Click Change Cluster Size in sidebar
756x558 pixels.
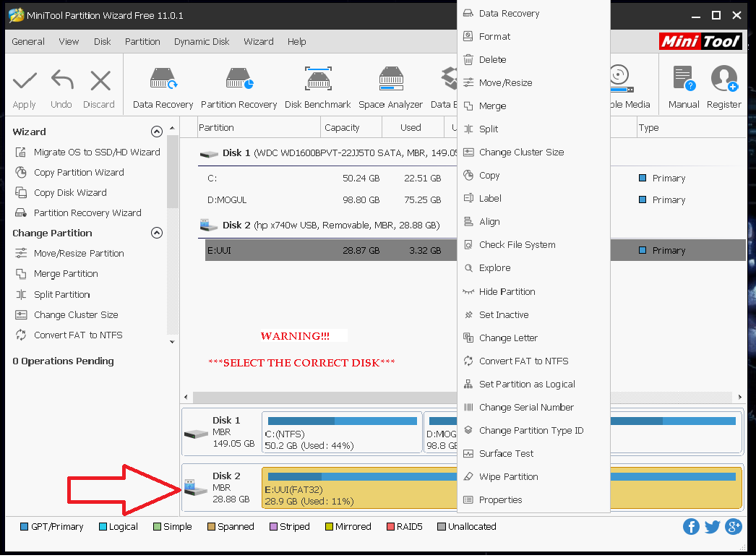click(x=66, y=315)
